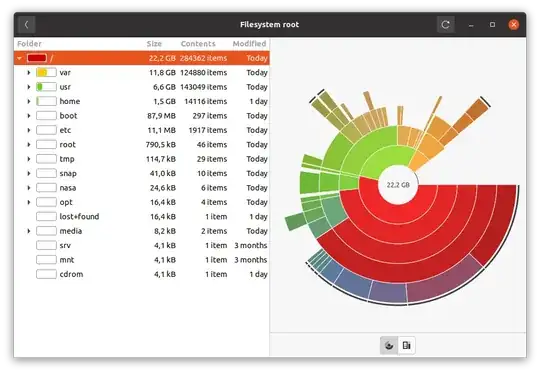Go back using the header back arrow
The width and height of the screenshot is (540, 373).
[x=27, y=24]
